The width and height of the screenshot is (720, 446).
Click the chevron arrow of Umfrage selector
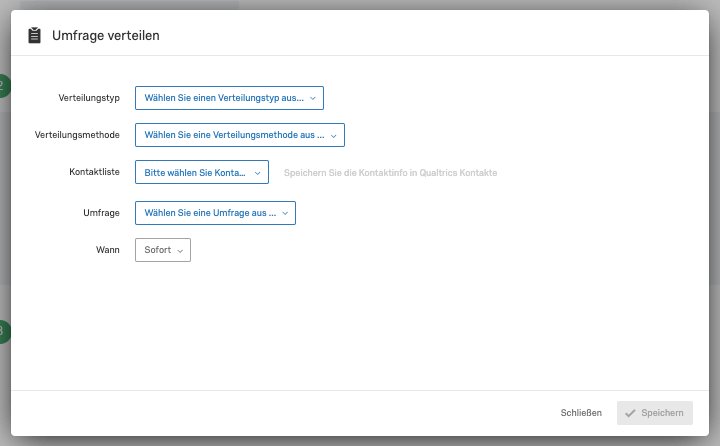coord(285,213)
